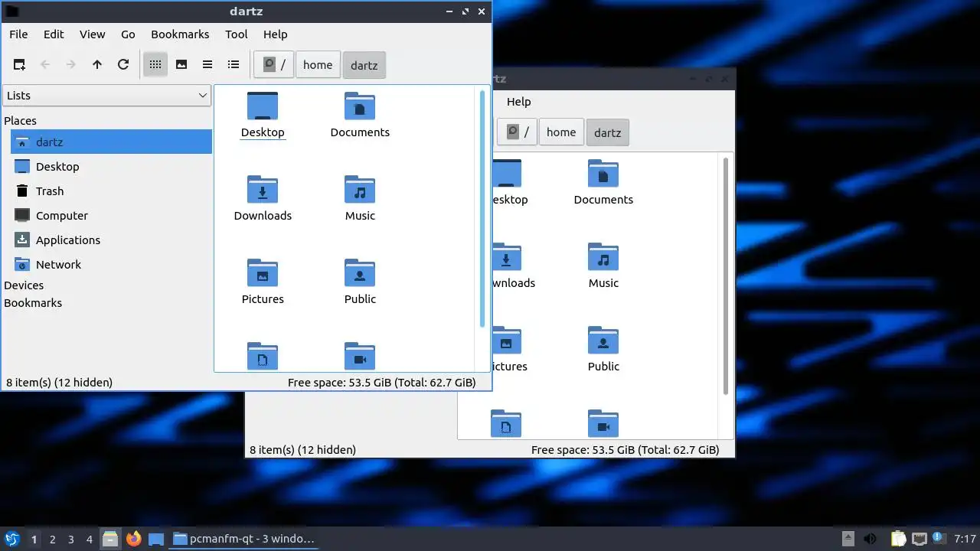Select Templates folder icon in front window
The width and height of the screenshot is (980, 551).
[263, 357]
